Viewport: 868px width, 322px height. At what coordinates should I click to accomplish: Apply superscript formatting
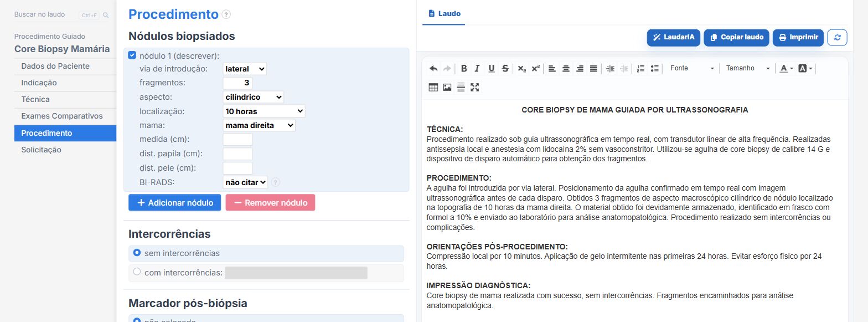536,69
